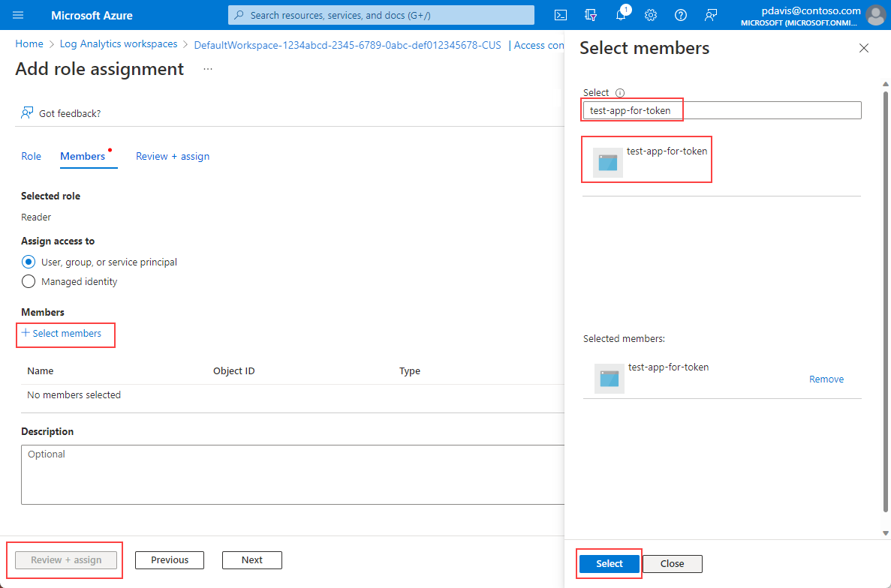Select the test-app-for-token search result
The width and height of the screenshot is (891, 588).
click(x=646, y=159)
